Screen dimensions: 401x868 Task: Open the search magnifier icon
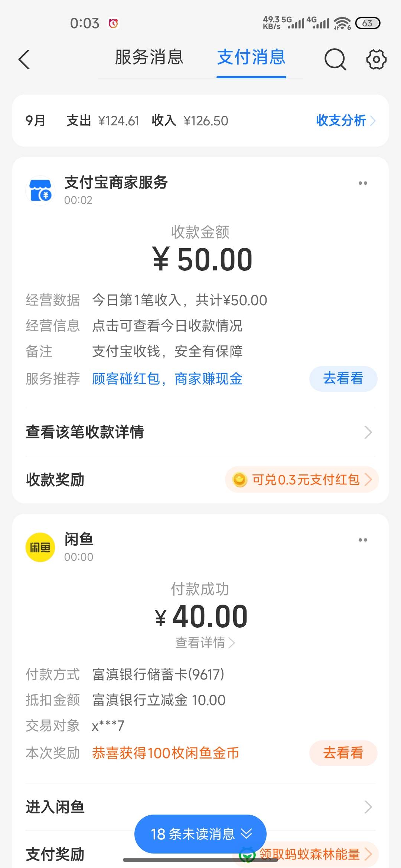point(335,59)
